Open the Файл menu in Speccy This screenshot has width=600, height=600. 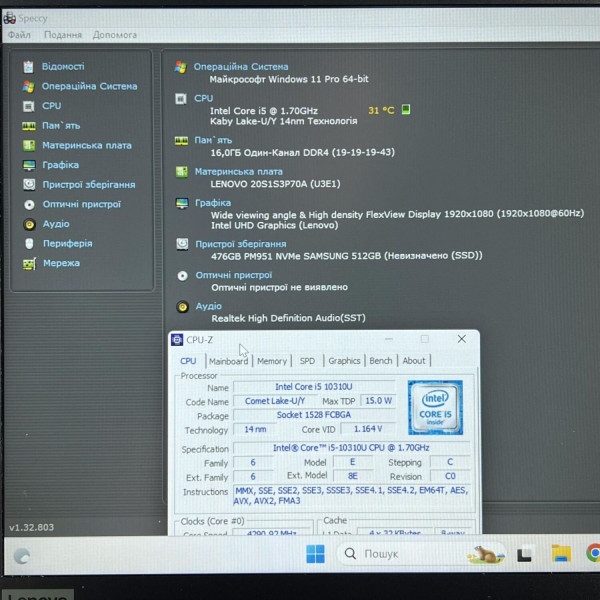19,35
